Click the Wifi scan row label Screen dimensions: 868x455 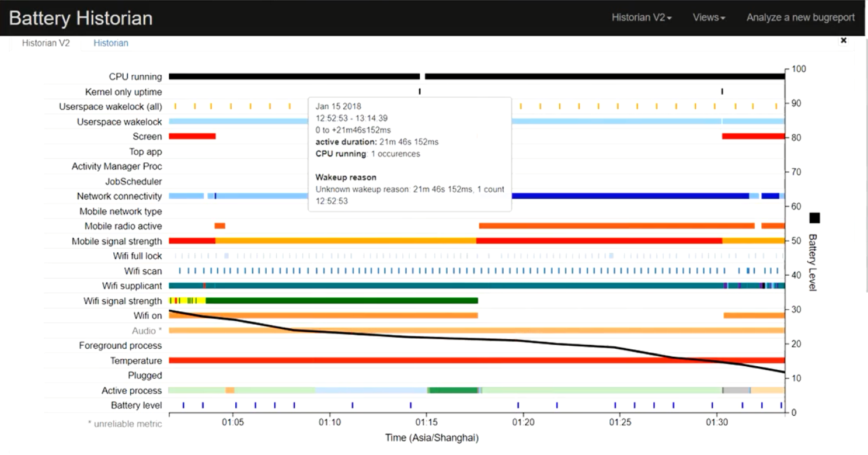click(143, 271)
